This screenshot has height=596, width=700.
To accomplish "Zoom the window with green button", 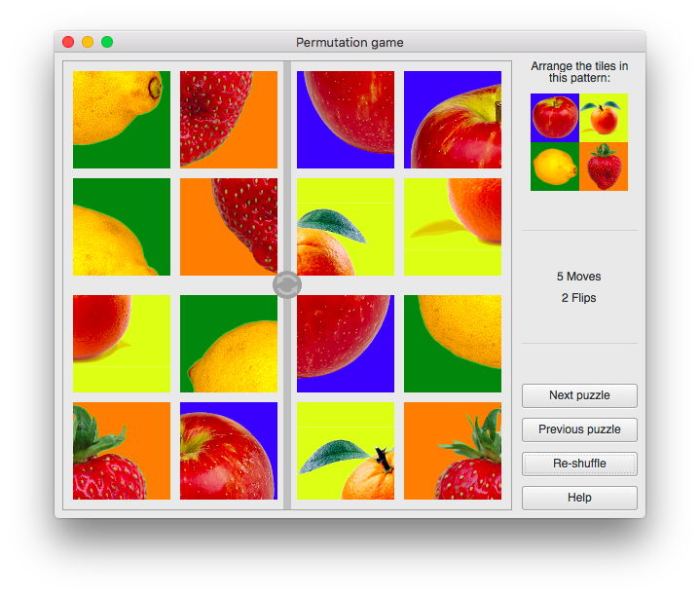I will click(x=107, y=42).
